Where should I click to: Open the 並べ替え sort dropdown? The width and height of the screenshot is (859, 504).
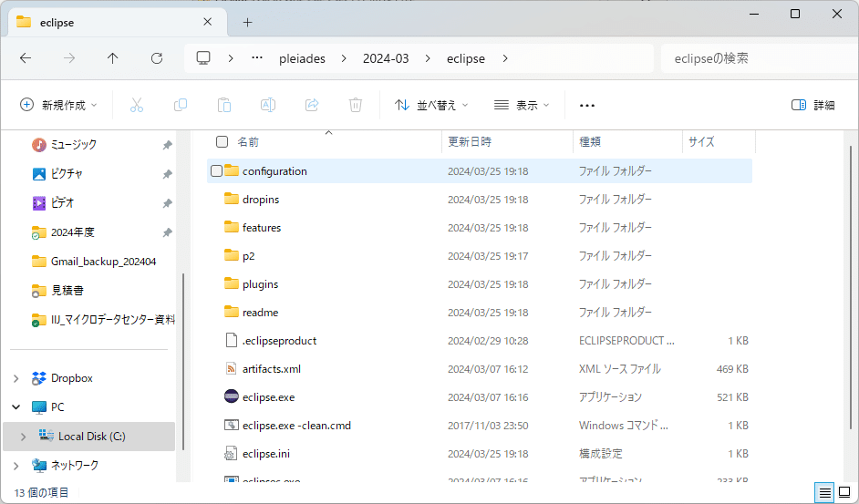pos(431,105)
